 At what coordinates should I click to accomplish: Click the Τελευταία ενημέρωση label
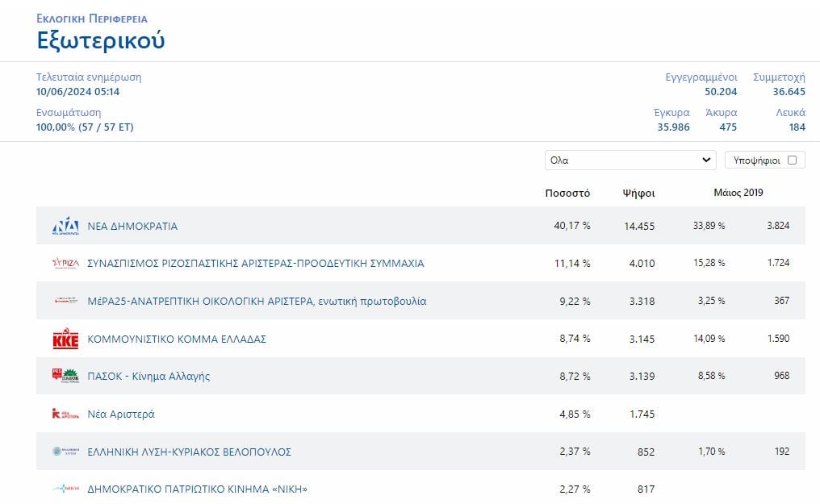[89, 77]
